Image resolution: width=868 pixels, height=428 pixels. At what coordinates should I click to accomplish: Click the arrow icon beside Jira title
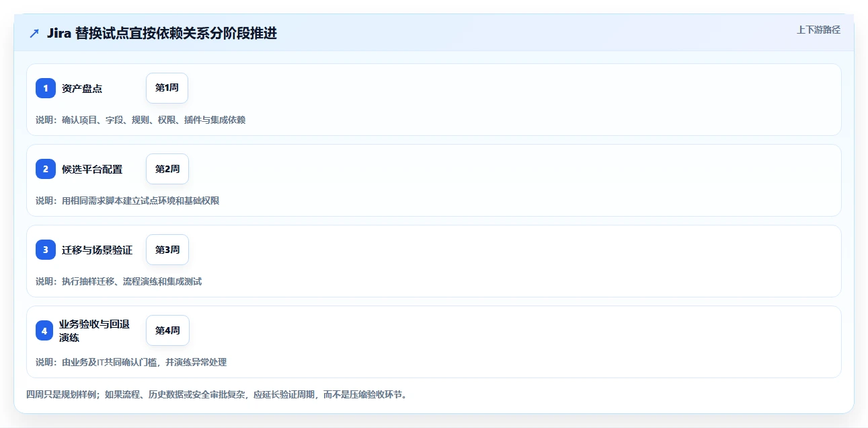[34, 33]
